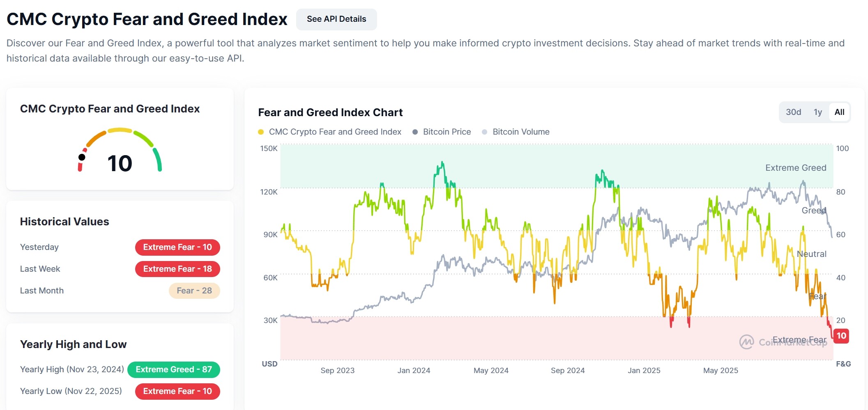Toggle Bitcoin Volume series in legend
The image size is (868, 410).
click(x=520, y=132)
